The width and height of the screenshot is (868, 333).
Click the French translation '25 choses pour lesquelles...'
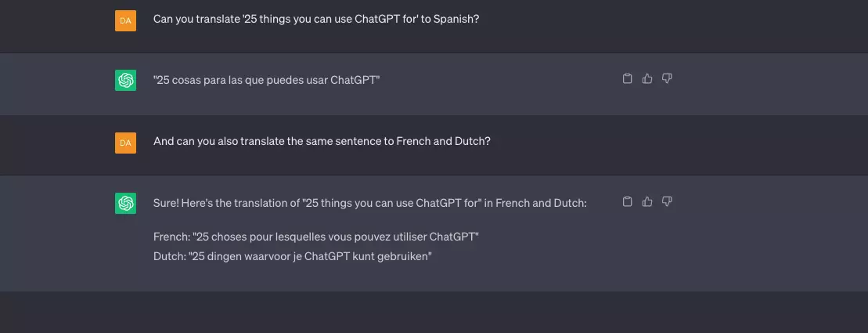(x=336, y=237)
